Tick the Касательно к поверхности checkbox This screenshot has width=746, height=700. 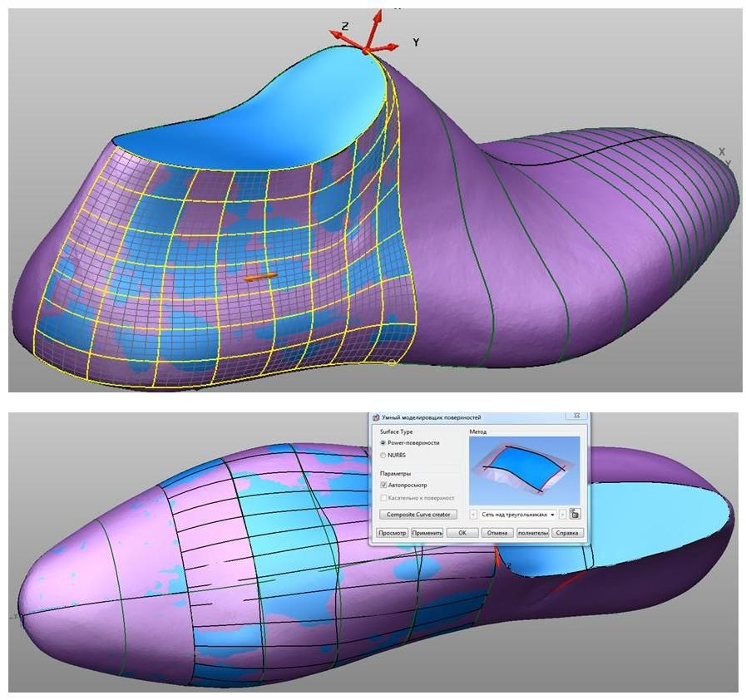(383, 498)
